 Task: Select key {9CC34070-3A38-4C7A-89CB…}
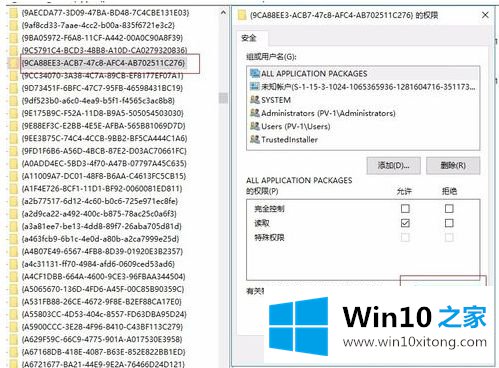pos(102,76)
